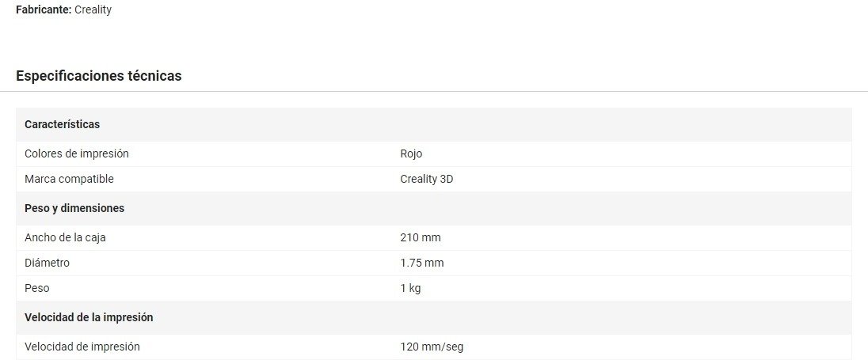Select the 120 mm/seg speed value
The width and height of the screenshot is (868, 360).
tap(432, 347)
